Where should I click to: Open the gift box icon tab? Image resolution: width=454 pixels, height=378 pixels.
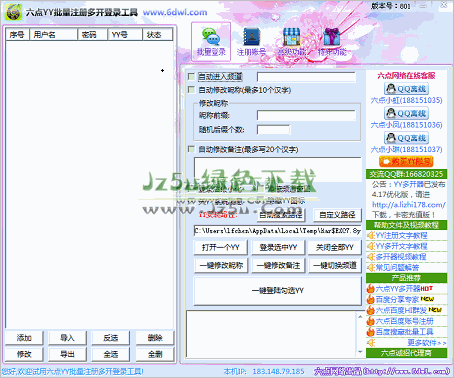(x=332, y=42)
